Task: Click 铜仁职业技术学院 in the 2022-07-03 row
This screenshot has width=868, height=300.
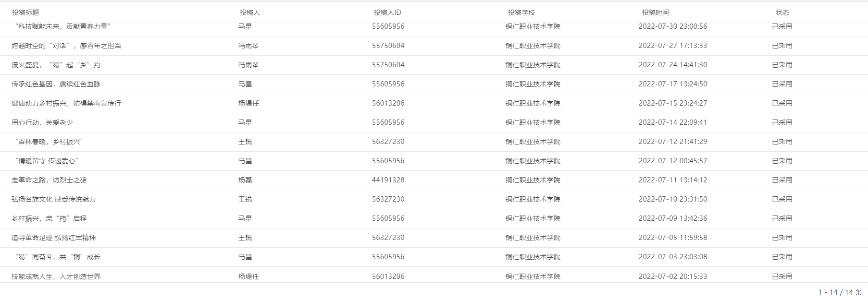Action: click(533, 257)
